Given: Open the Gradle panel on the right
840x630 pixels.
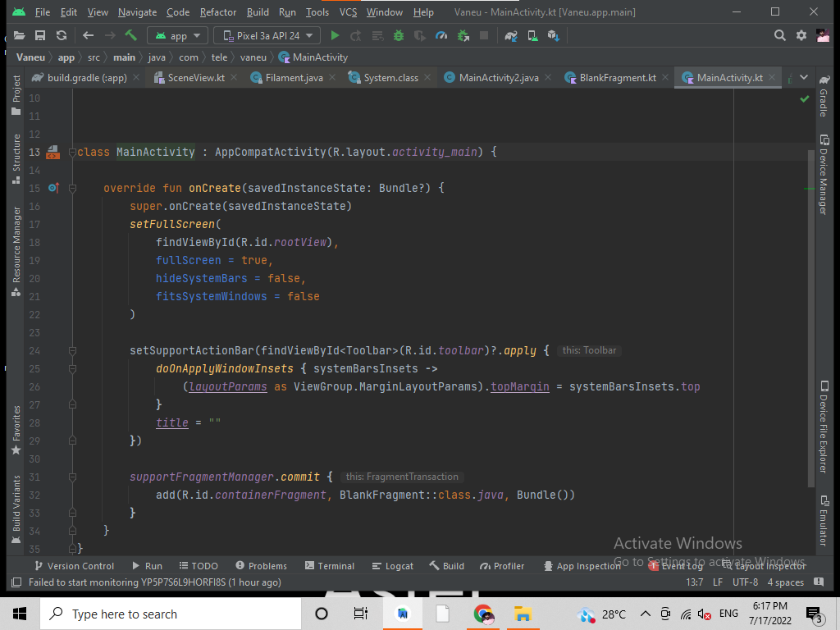Looking at the screenshot, I should click(x=823, y=103).
